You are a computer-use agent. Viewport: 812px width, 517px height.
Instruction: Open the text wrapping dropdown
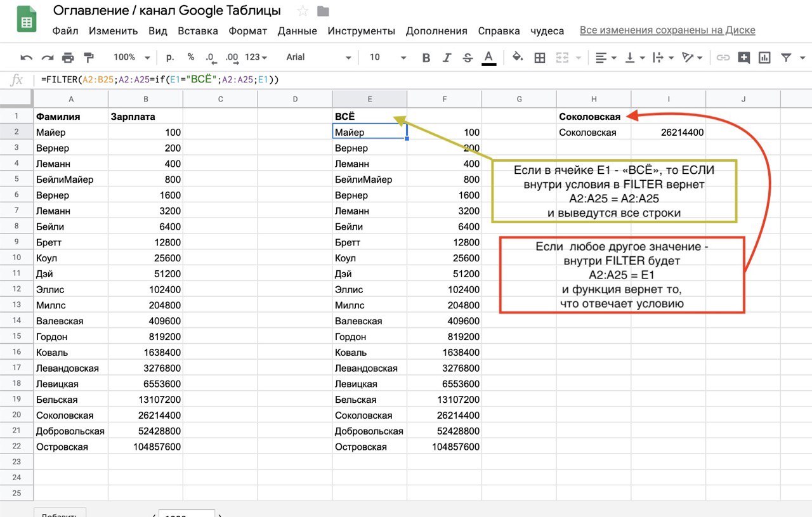coord(663,58)
